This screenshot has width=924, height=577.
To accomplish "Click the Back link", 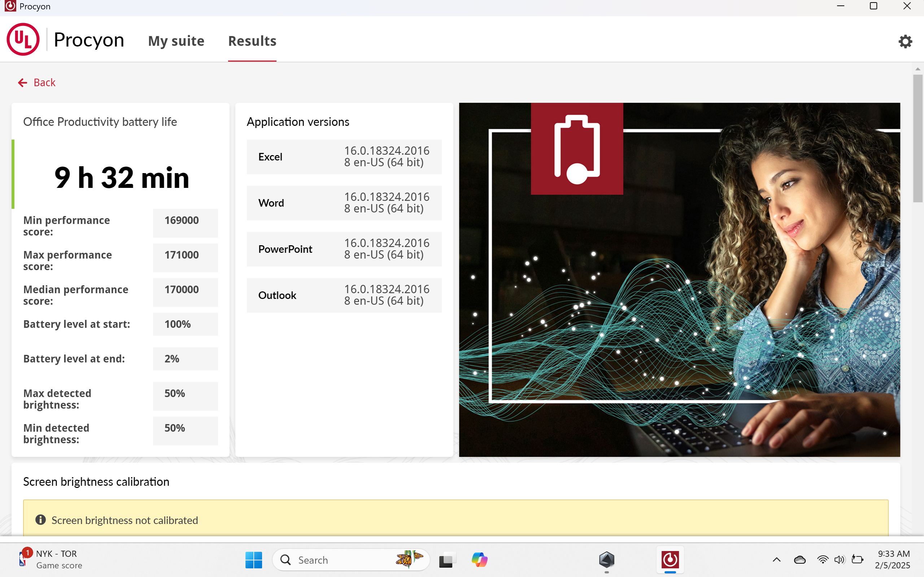I will 44,83.
